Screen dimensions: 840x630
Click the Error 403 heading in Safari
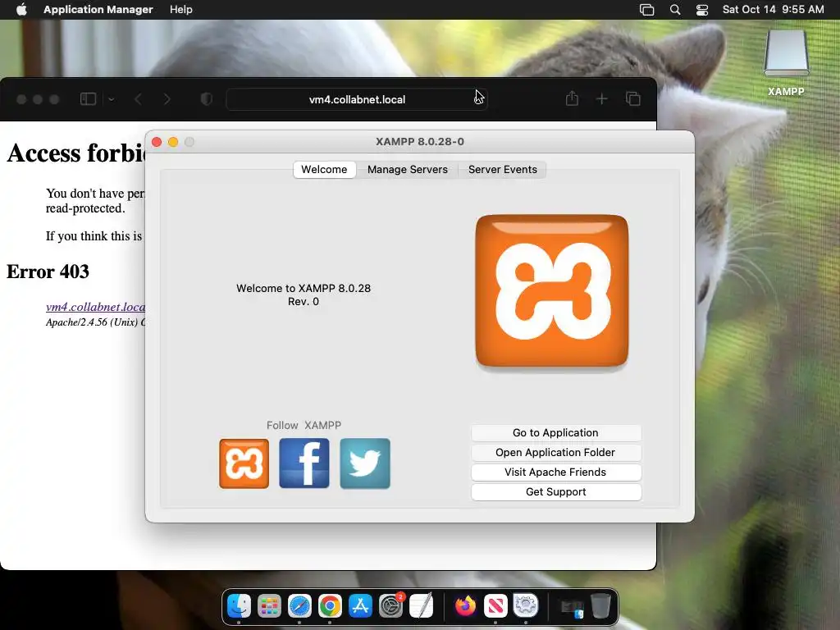[48, 272]
